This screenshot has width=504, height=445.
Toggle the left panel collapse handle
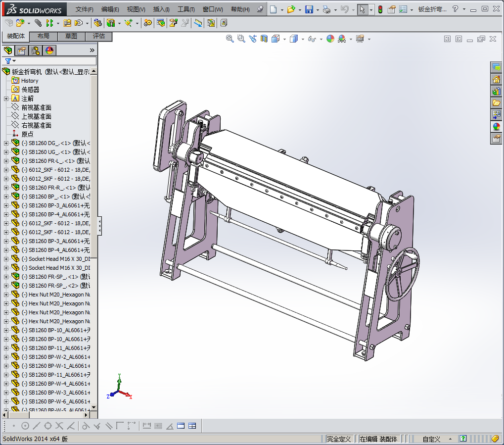pos(99,226)
